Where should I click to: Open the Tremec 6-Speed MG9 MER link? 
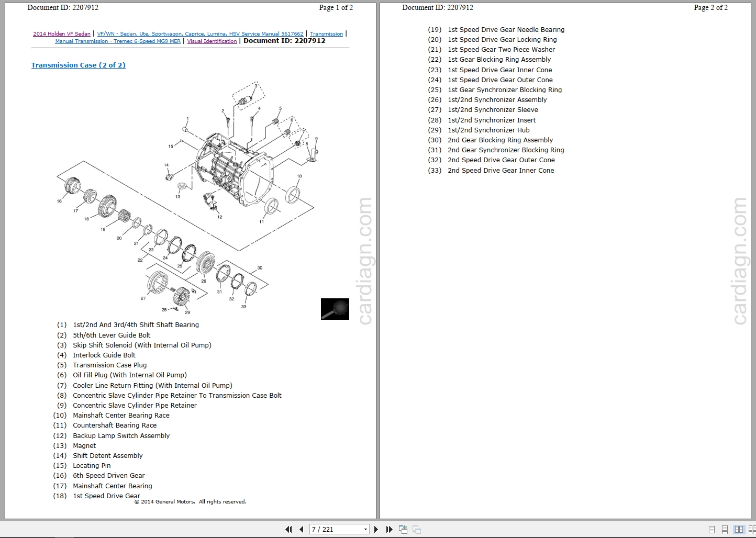pos(118,41)
